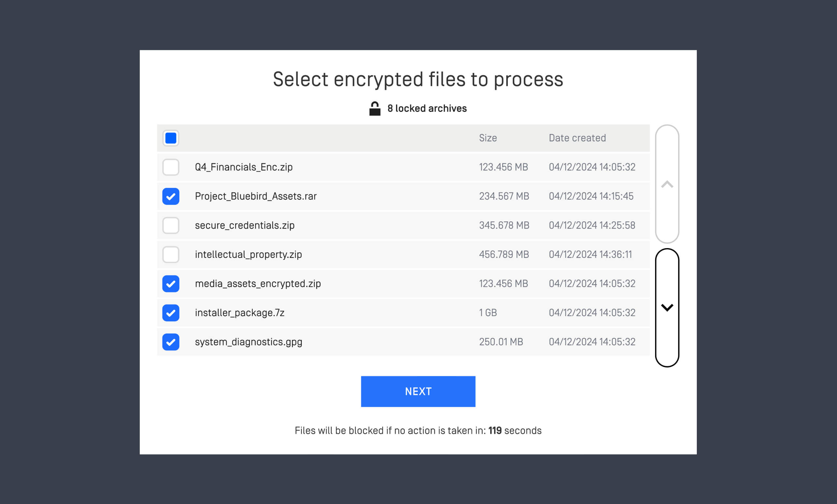Uncheck the installer_package.7z checkbox
Viewport: 837px width, 504px height.
(170, 313)
